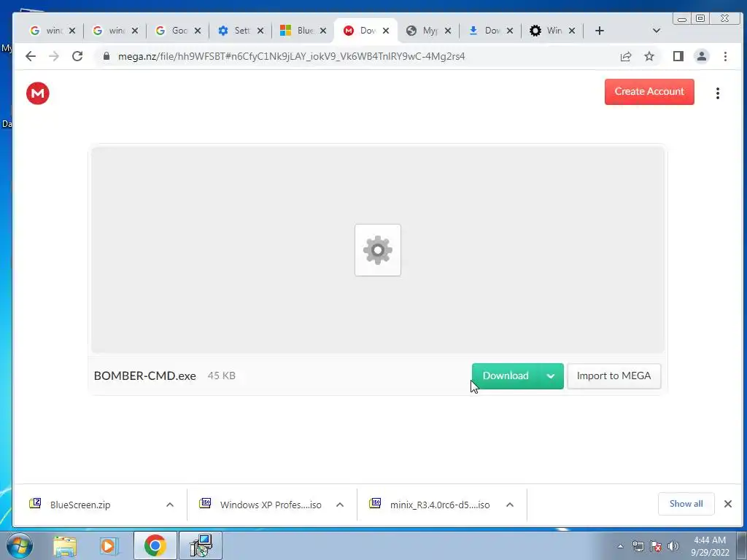Open a new tab with plus icon
The image size is (747, 560).
[600, 31]
